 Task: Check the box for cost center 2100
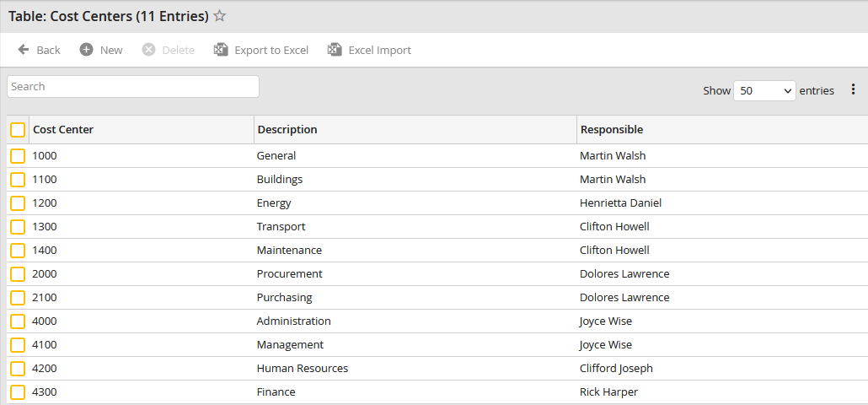coord(18,298)
